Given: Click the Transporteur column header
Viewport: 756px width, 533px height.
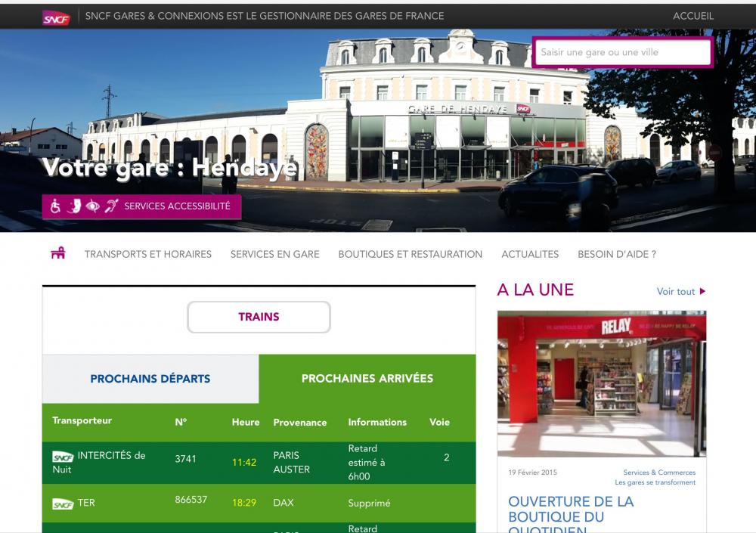Looking at the screenshot, I should (x=82, y=420).
